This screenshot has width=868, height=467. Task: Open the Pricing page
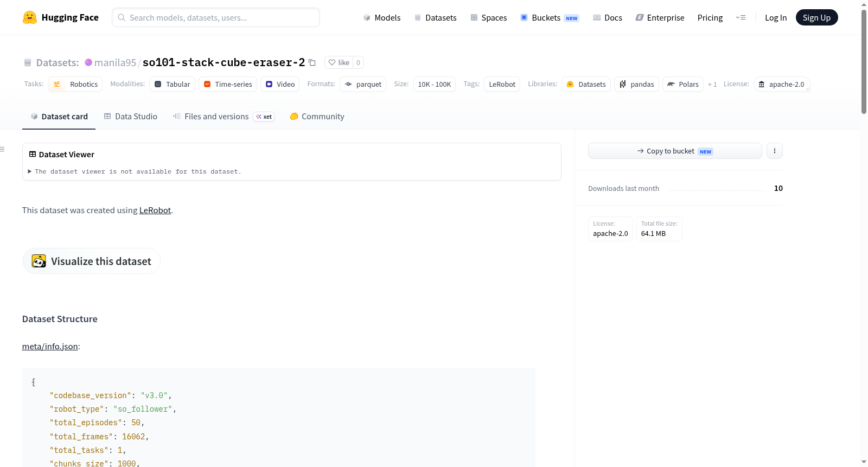point(710,17)
